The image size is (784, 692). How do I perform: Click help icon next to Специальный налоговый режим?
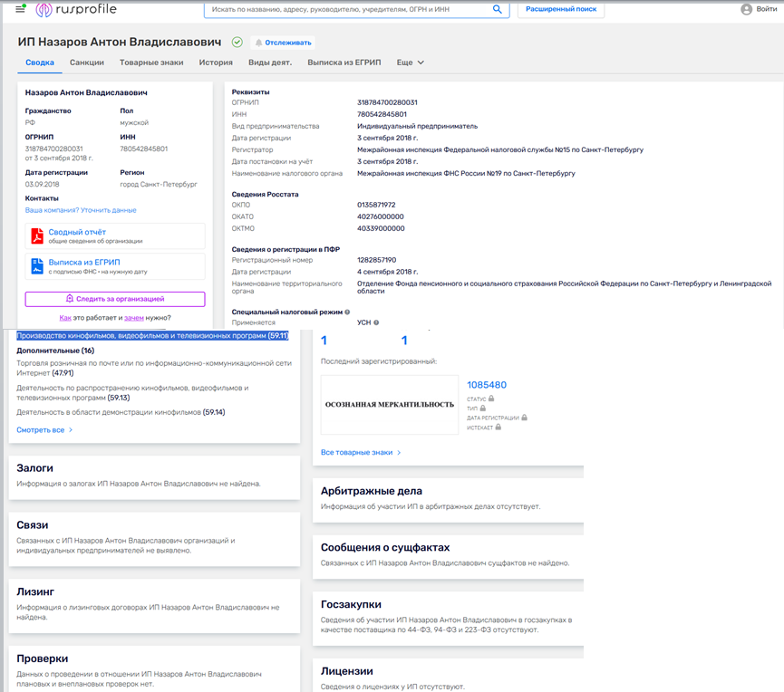pos(347,311)
